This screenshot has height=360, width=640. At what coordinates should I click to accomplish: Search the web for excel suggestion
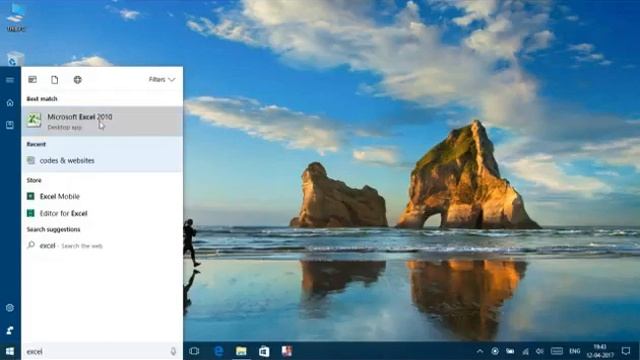pyautogui.click(x=102, y=246)
